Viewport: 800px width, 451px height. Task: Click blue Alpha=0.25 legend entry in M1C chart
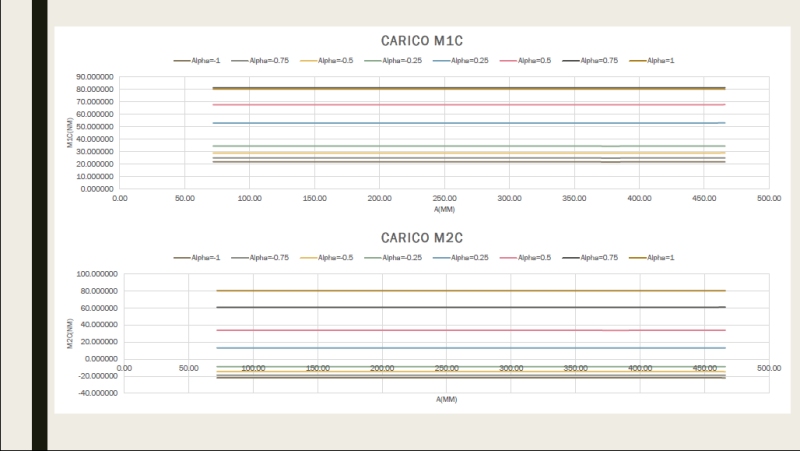pos(463,60)
